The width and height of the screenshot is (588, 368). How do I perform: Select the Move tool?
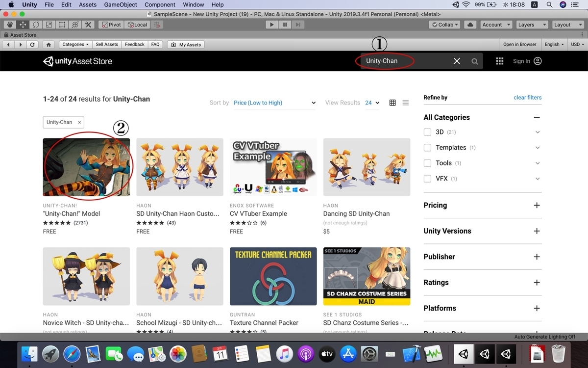pos(23,25)
